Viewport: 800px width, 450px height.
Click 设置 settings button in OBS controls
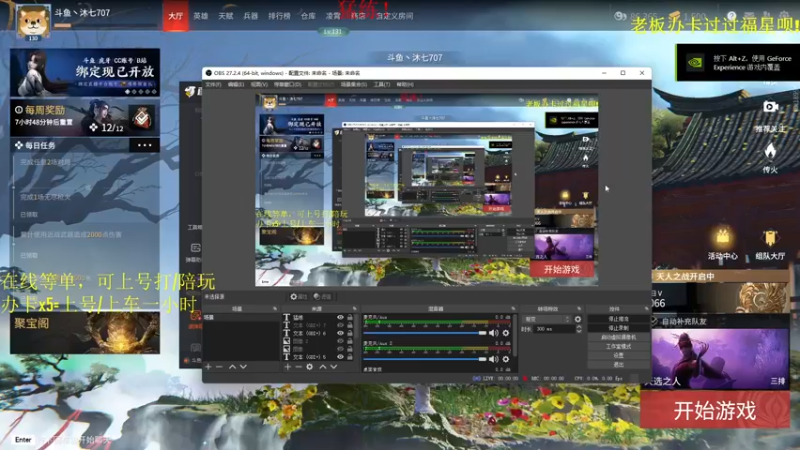(x=618, y=355)
